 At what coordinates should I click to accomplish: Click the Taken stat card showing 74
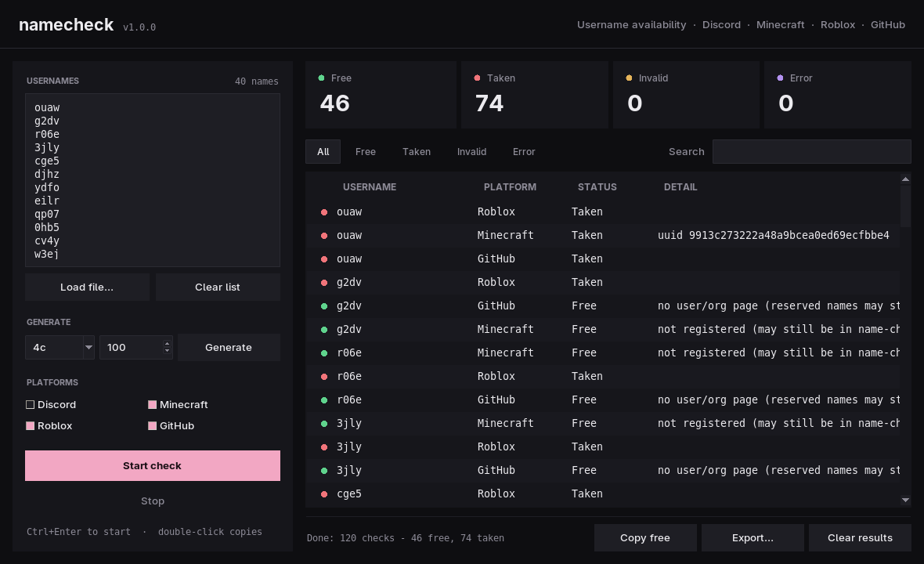(x=535, y=95)
